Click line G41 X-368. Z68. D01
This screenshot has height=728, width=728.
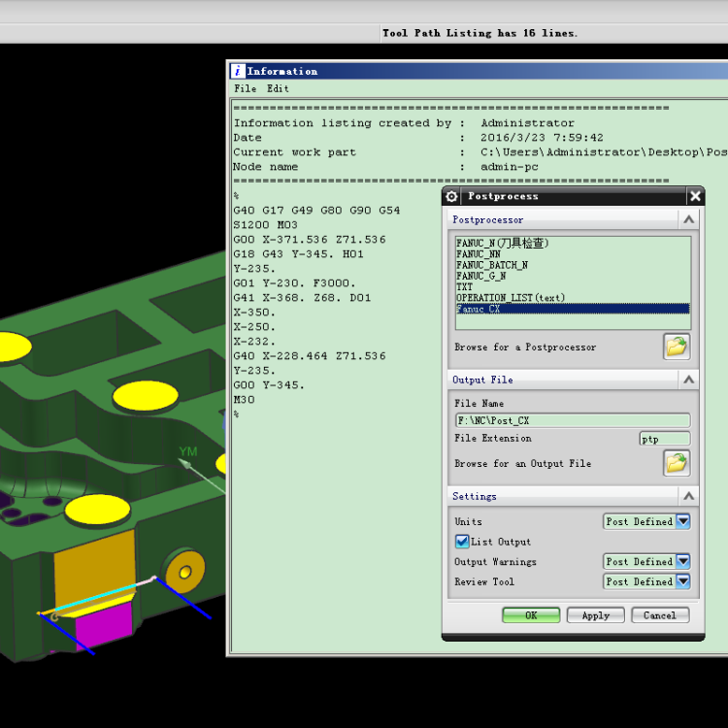[x=302, y=298]
